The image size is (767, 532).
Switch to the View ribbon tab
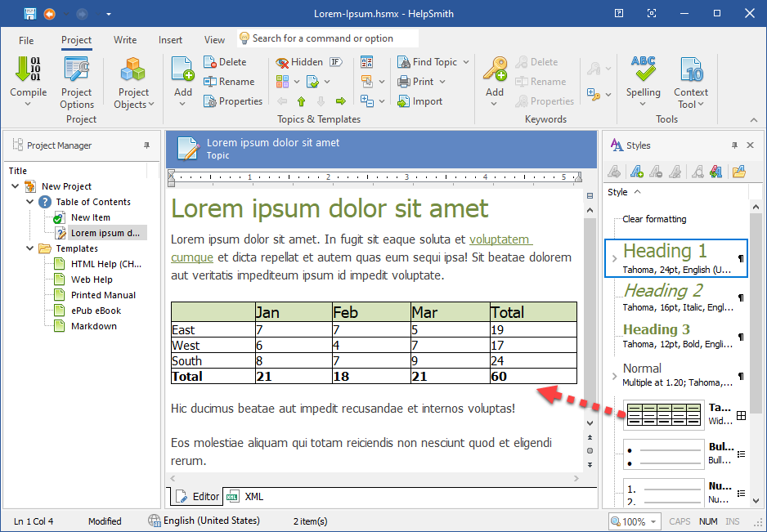pos(214,41)
